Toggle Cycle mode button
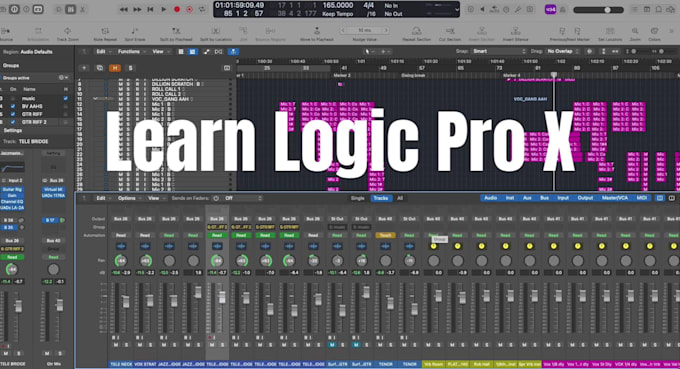 click(x=202, y=9)
